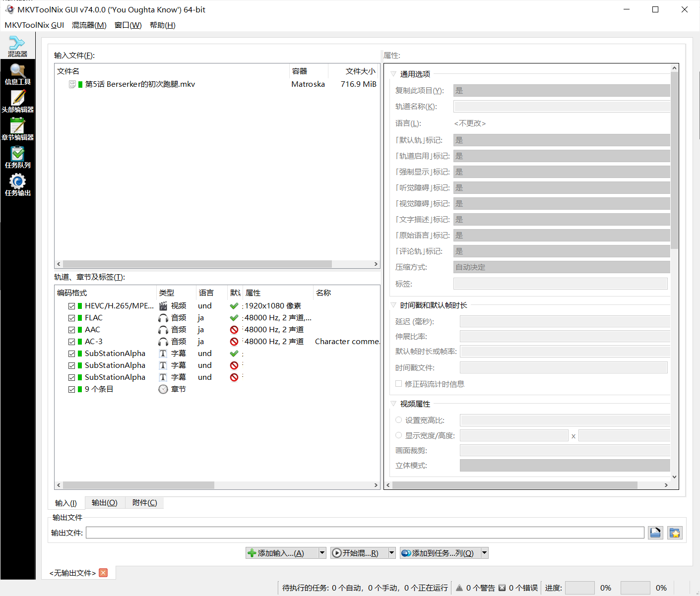Open the 压缩方式 dropdown

pos(562,267)
